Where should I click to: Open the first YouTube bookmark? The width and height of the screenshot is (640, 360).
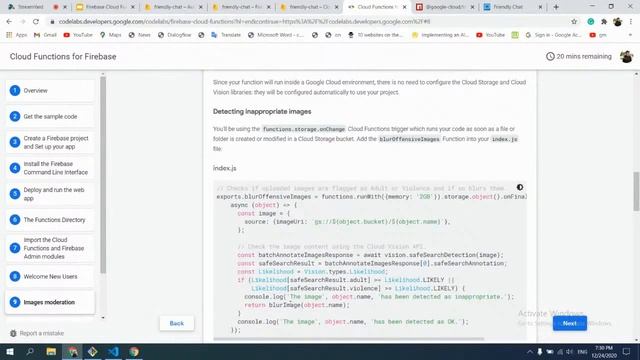point(78,35)
